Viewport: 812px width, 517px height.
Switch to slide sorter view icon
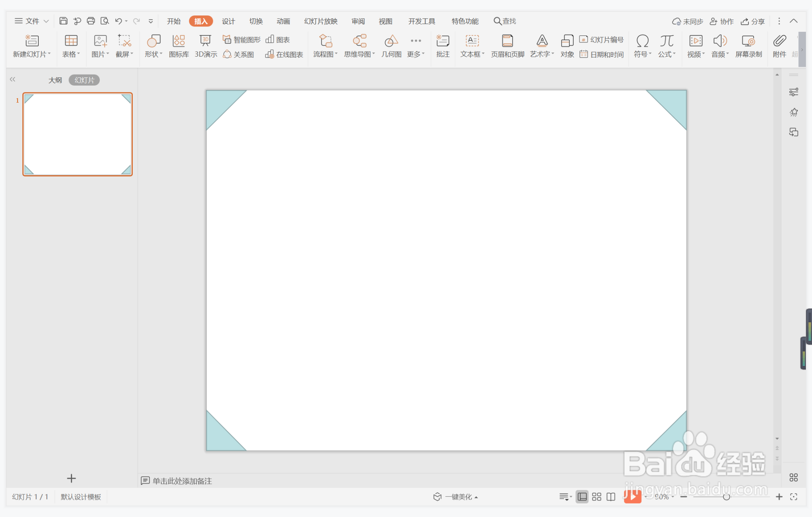[597, 497]
